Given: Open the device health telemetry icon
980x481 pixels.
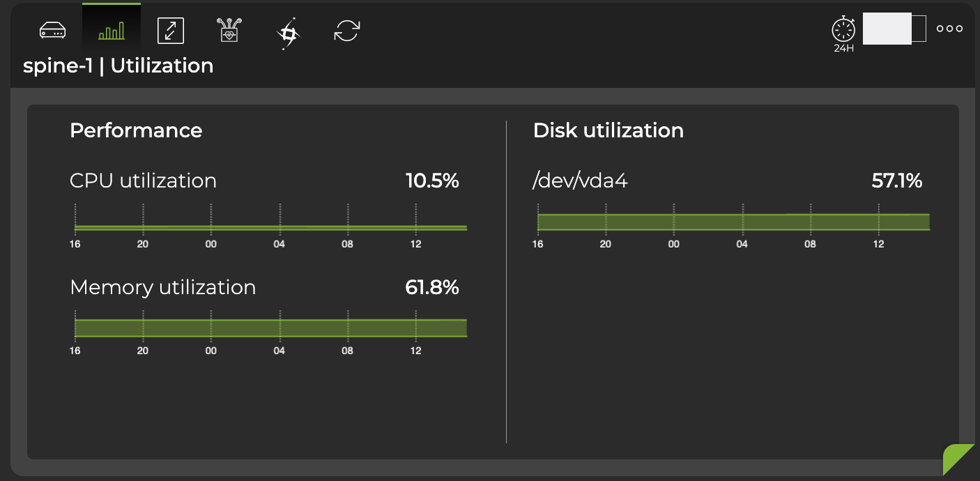Looking at the screenshot, I should click(229, 30).
